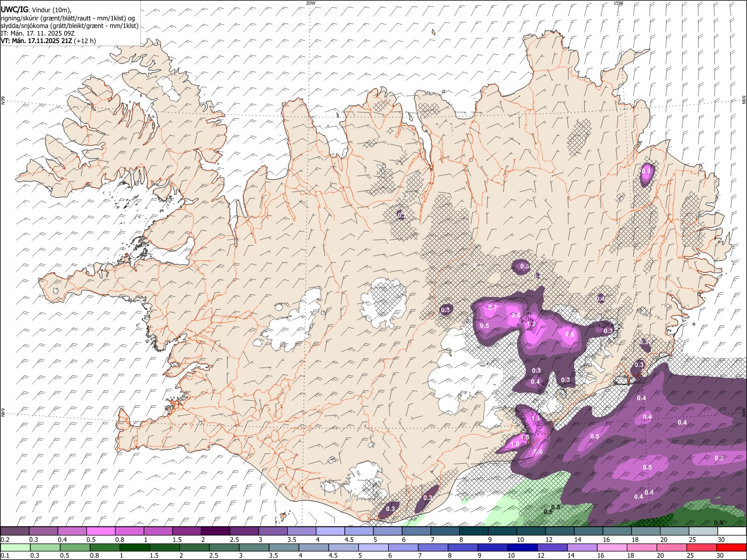The width and height of the screenshot is (747, 560).
Task: Click the '0.7' snowfall value label on the map
Action: click(x=491, y=307)
